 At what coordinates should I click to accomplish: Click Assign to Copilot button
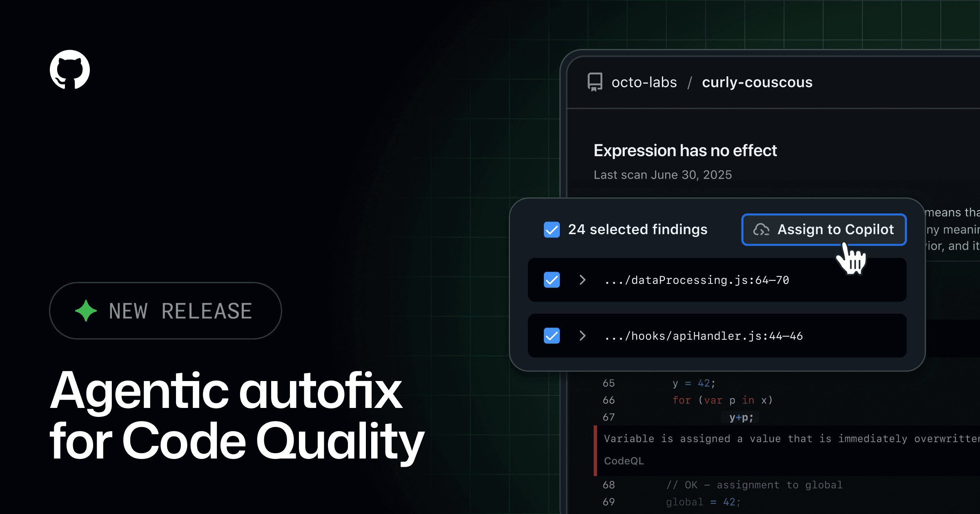click(x=824, y=230)
